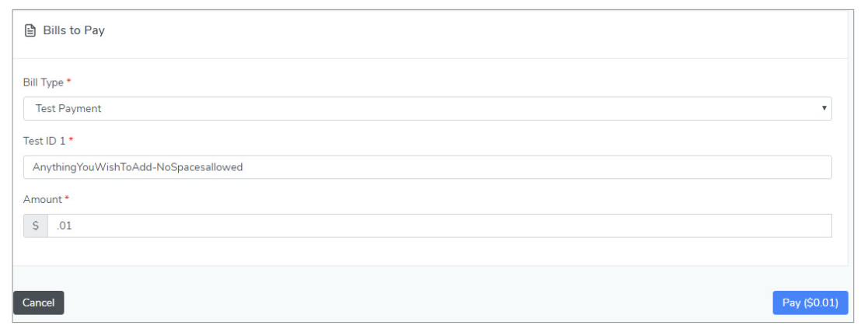Click the Bill Type dropdown arrow

pyautogui.click(x=824, y=108)
